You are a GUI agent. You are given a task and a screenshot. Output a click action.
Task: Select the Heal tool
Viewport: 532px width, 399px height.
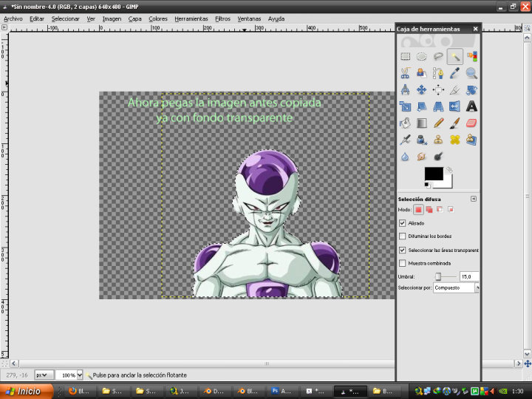455,140
